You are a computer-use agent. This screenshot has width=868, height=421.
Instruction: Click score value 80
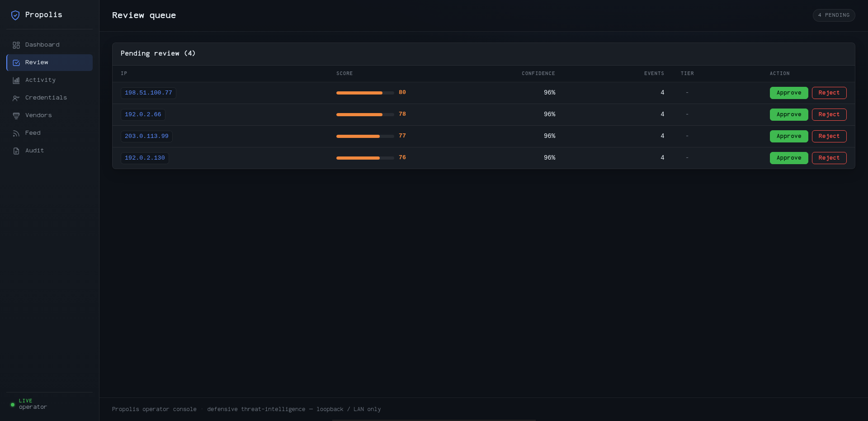pyautogui.click(x=402, y=92)
